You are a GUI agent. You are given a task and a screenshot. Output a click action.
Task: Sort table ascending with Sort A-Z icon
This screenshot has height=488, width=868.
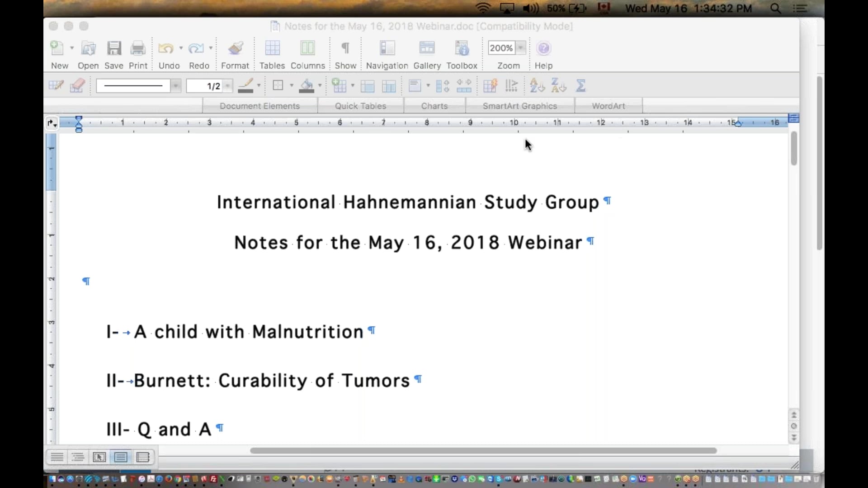(x=536, y=85)
